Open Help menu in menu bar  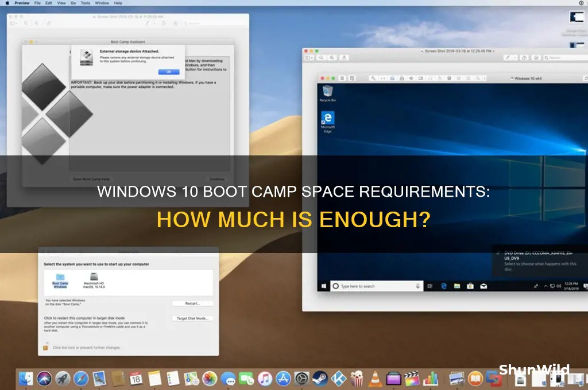118,3
